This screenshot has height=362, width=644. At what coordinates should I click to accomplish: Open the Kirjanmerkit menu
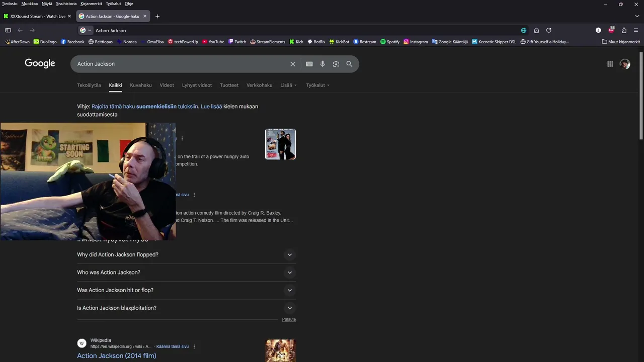pos(91,4)
